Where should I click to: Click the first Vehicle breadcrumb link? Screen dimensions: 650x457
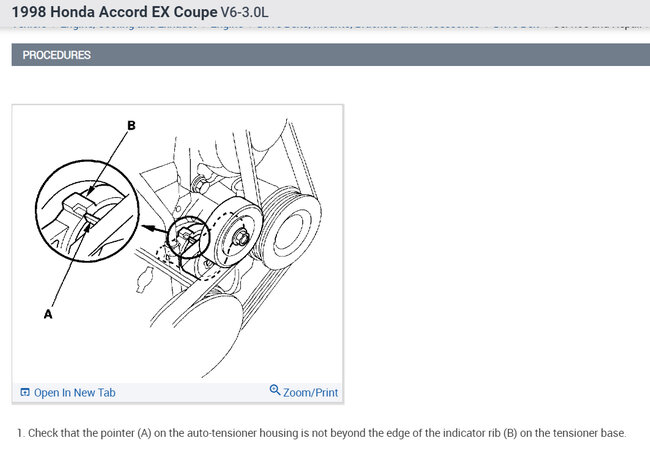(29, 25)
